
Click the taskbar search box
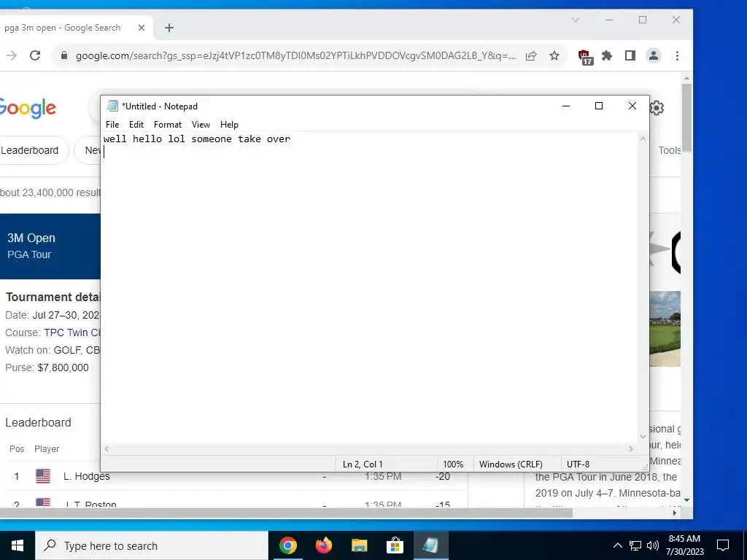click(152, 545)
